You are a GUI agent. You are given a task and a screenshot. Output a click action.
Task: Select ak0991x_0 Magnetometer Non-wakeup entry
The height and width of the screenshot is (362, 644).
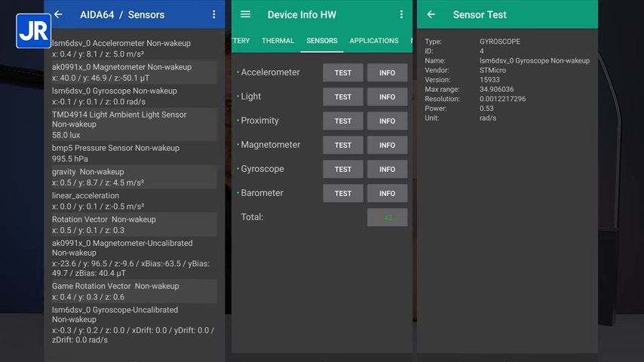pos(134,72)
